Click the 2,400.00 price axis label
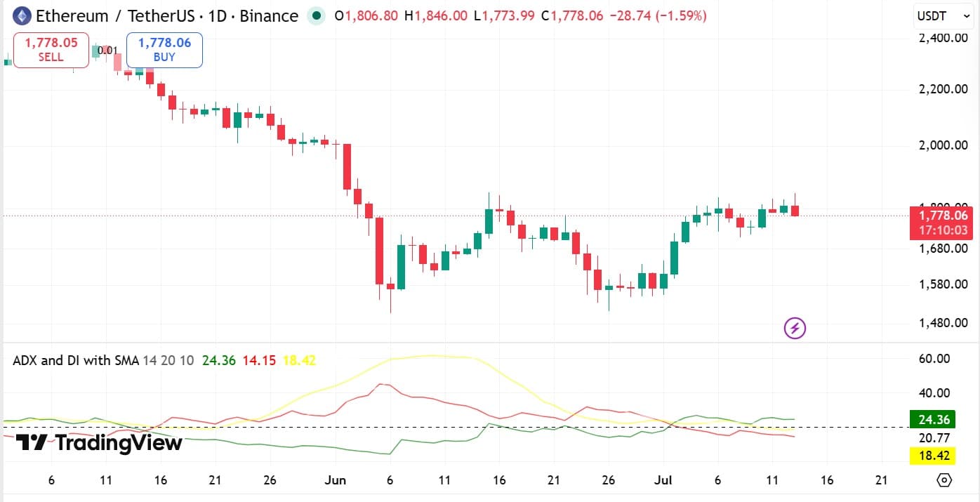 coord(943,37)
